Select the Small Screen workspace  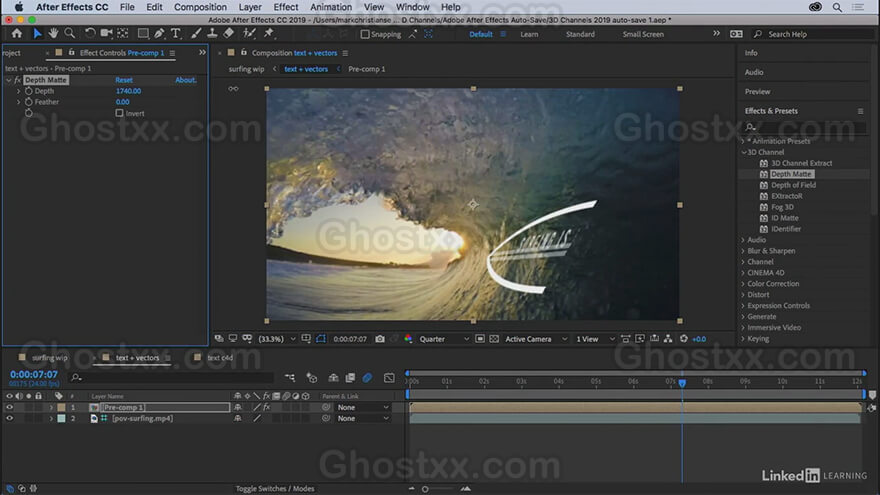[643, 34]
